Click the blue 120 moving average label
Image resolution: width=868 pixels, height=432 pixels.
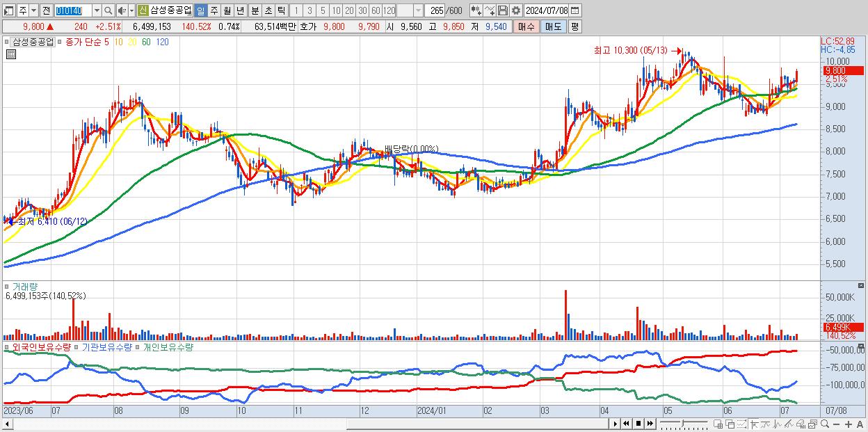click(x=162, y=42)
